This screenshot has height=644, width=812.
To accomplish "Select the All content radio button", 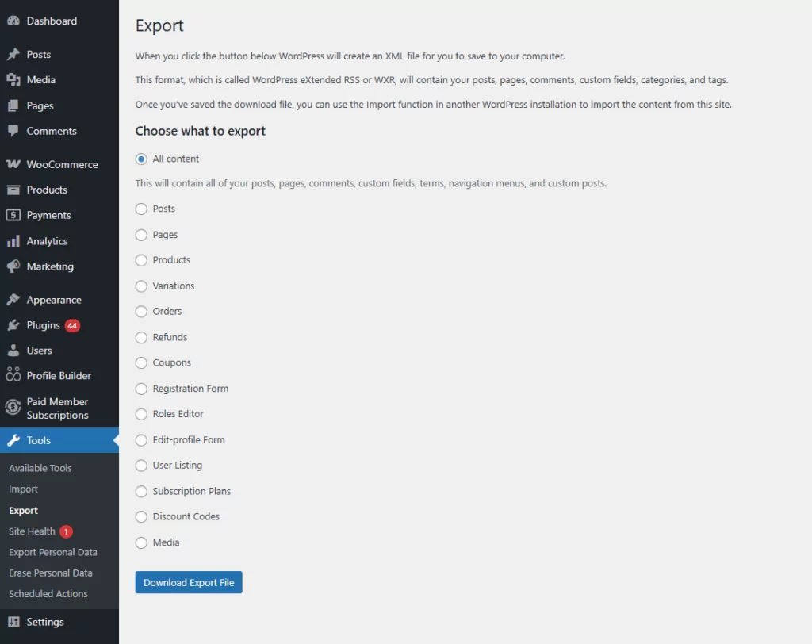I will (x=141, y=159).
